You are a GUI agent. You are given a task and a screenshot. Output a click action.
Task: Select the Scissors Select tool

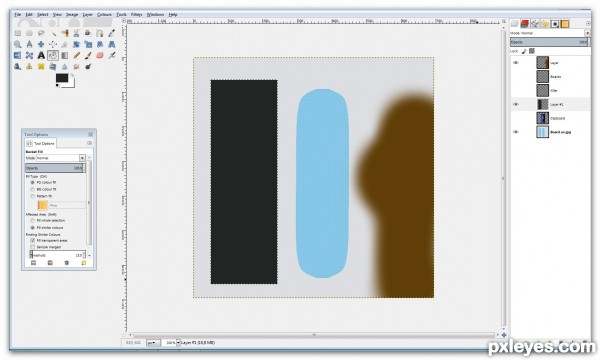point(77,33)
